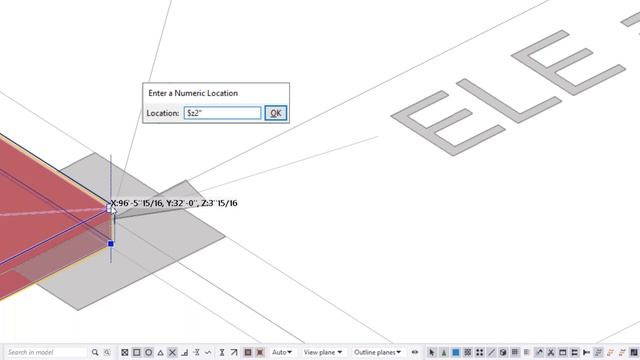This screenshot has height=360, width=640.
Task: Click the last dark selection switch icon
Action: [x=634, y=352]
